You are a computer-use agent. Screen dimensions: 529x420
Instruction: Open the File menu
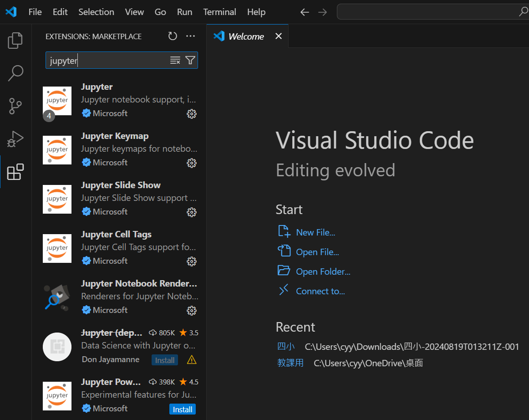click(x=35, y=12)
